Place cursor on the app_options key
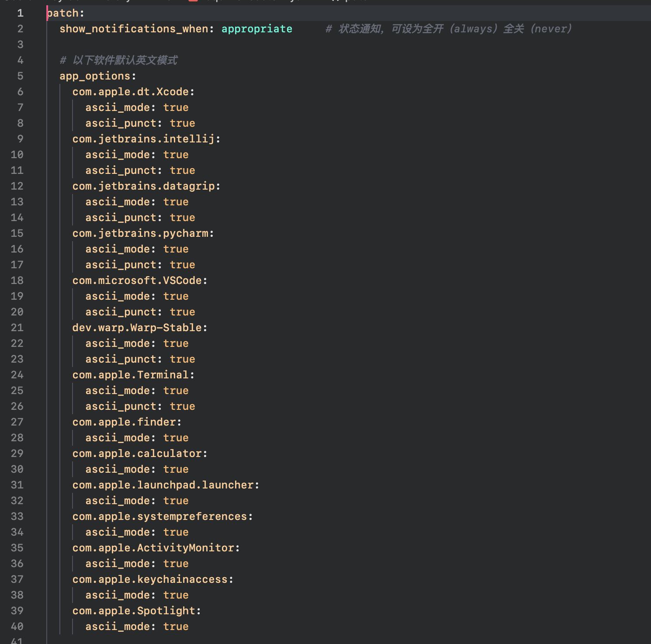 (x=98, y=76)
